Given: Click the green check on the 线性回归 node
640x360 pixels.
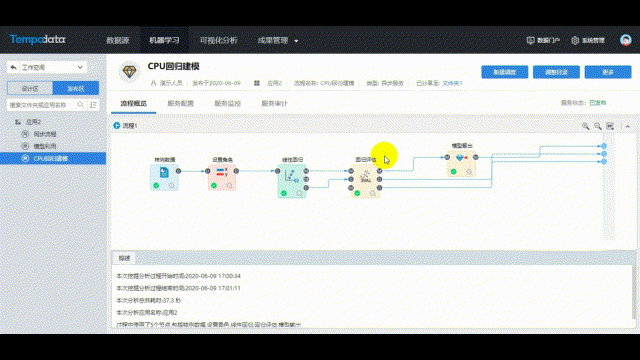Looking at the screenshot, I should coord(284,193).
